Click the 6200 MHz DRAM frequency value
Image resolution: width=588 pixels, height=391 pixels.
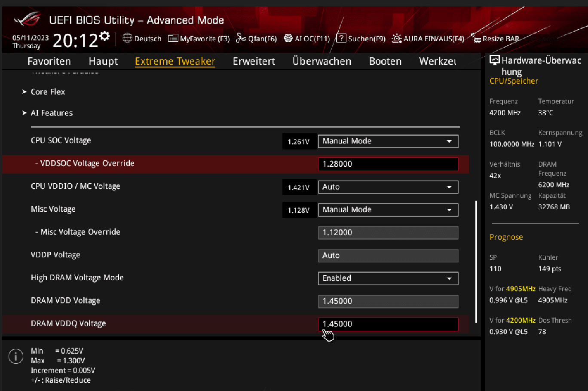click(554, 185)
